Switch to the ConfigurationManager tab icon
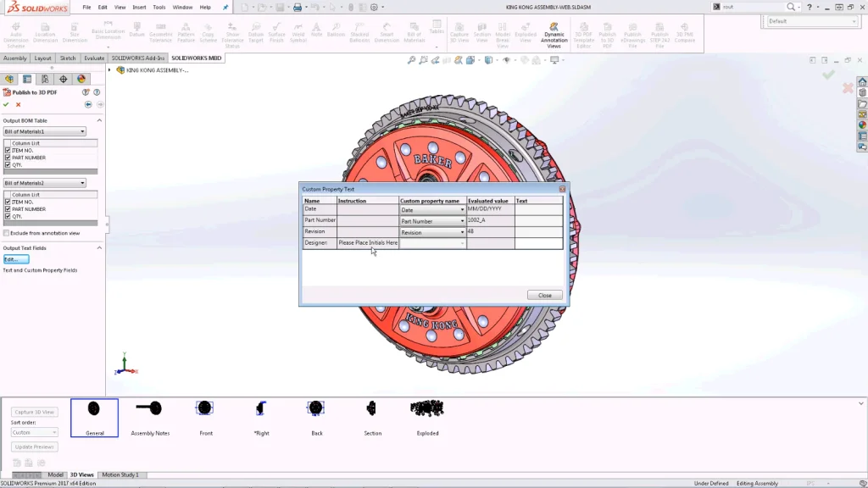Image resolution: width=868 pixels, height=488 pixels. [x=45, y=79]
